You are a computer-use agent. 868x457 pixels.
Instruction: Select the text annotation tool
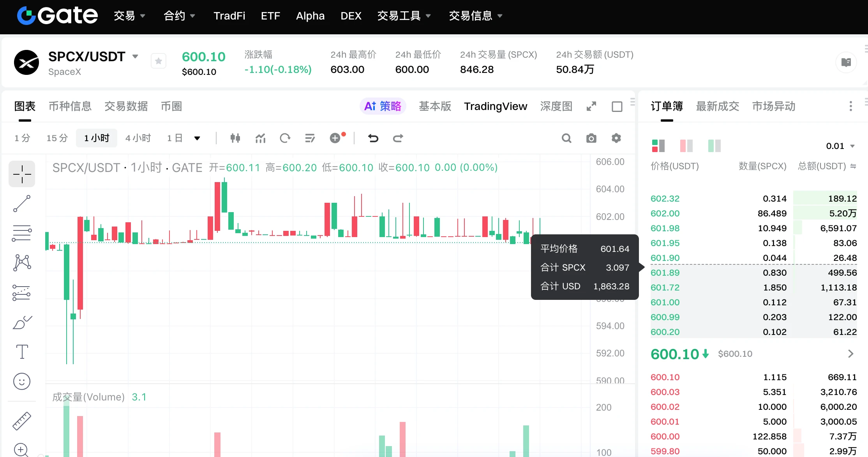click(22, 352)
